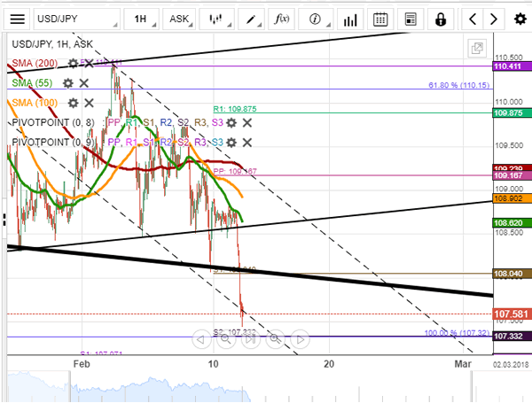Click the 107.581 current price label
The width and height of the screenshot is (532, 403).
point(510,314)
